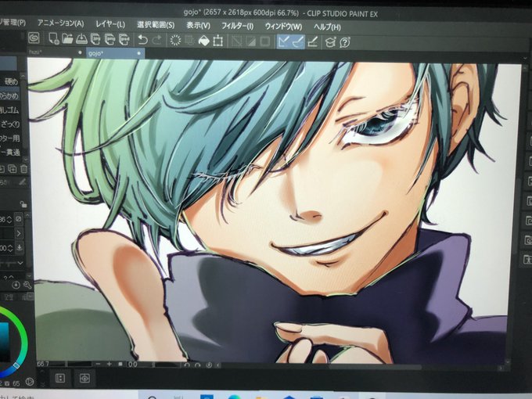Screen dimensions: 532x399
Task: Expand the down chevron in tool property
Action: pos(20,263)
